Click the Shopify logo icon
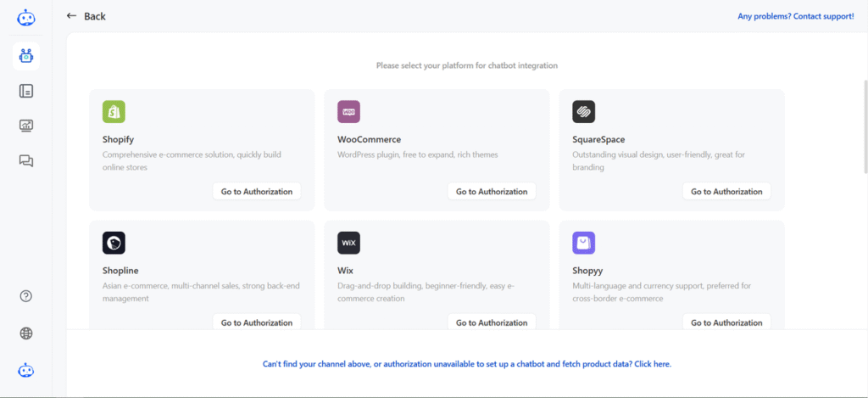868x398 pixels. [114, 111]
